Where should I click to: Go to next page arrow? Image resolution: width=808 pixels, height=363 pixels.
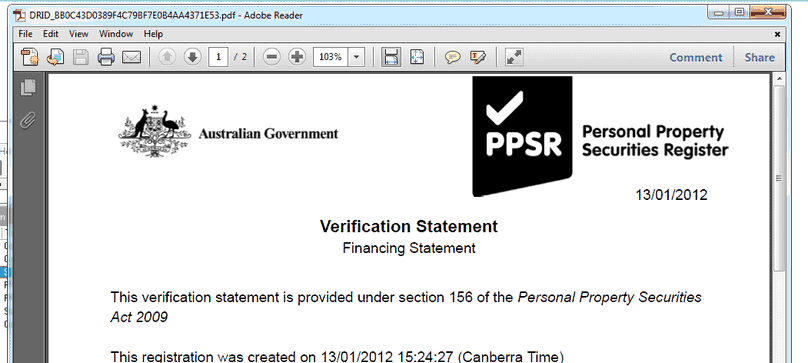pos(193,57)
